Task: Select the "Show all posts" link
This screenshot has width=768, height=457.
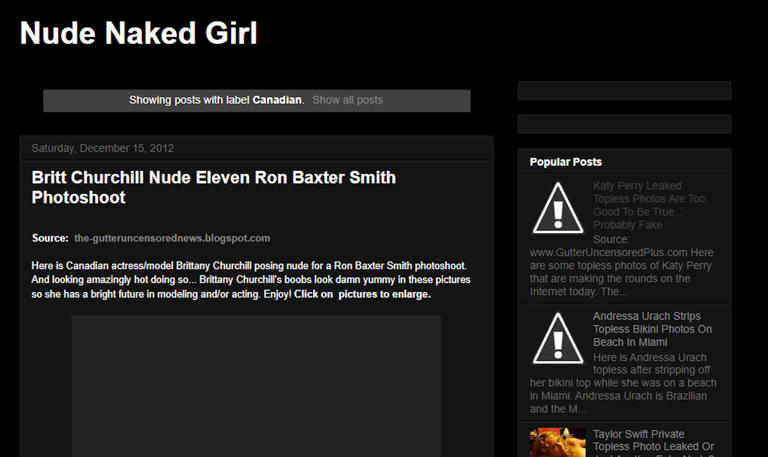Action: click(x=347, y=100)
